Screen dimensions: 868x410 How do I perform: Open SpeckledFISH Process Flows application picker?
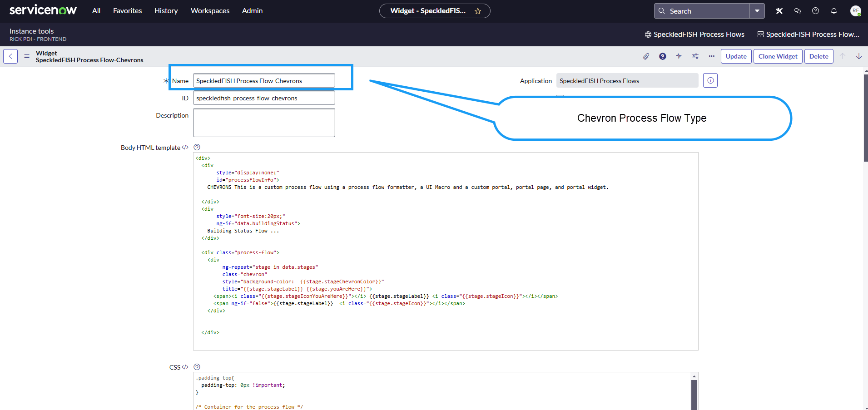coord(694,35)
